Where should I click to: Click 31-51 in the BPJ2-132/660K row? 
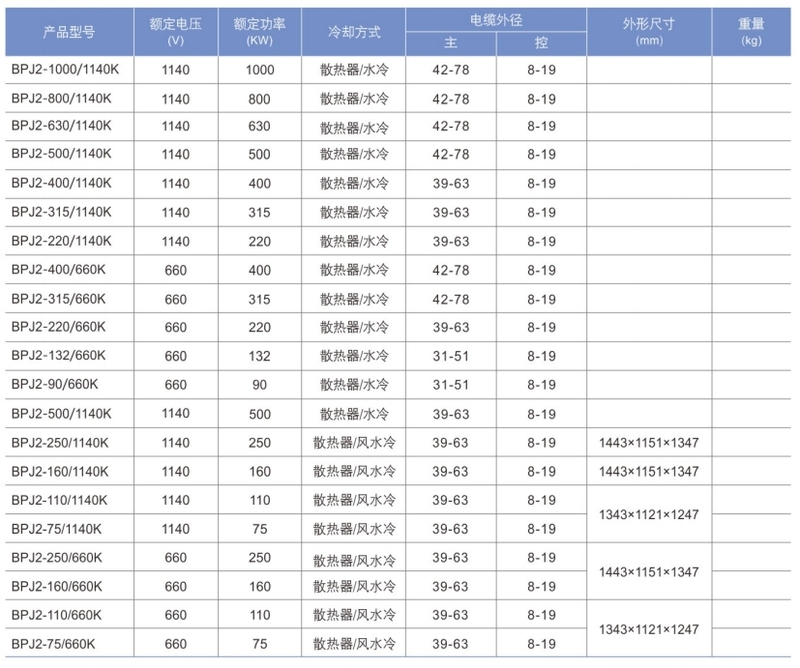[451, 356]
